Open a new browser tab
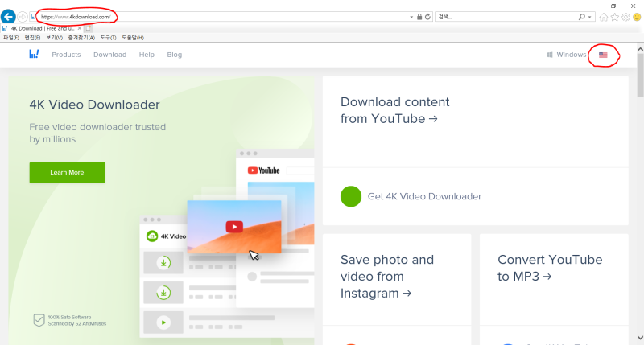644x345 pixels. tap(89, 28)
